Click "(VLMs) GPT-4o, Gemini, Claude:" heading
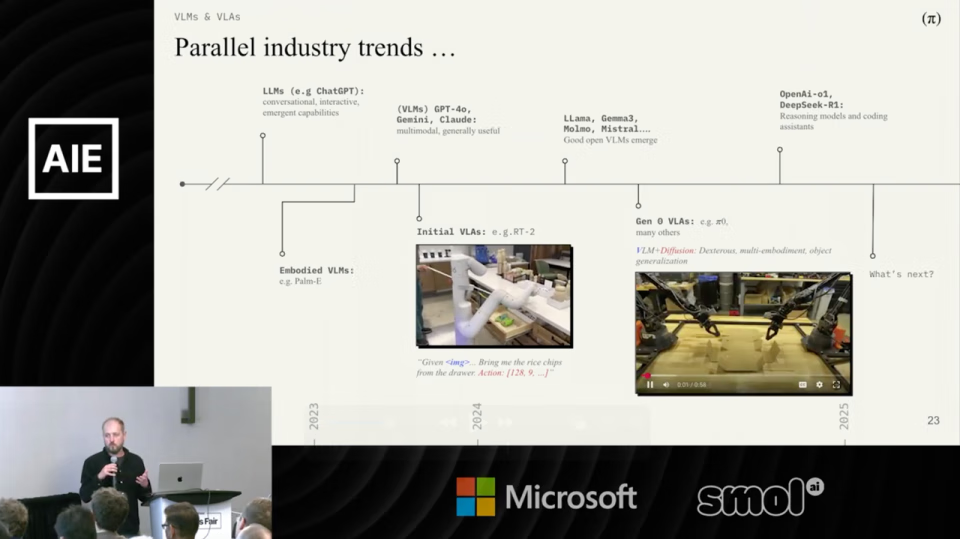The height and width of the screenshot is (539, 960). (x=437, y=114)
